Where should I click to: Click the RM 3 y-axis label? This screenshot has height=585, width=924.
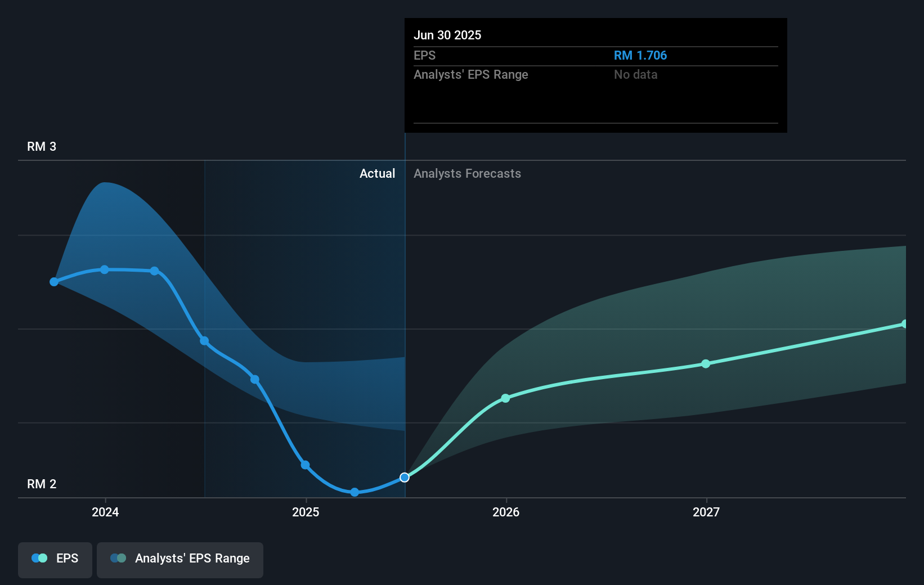42,146
